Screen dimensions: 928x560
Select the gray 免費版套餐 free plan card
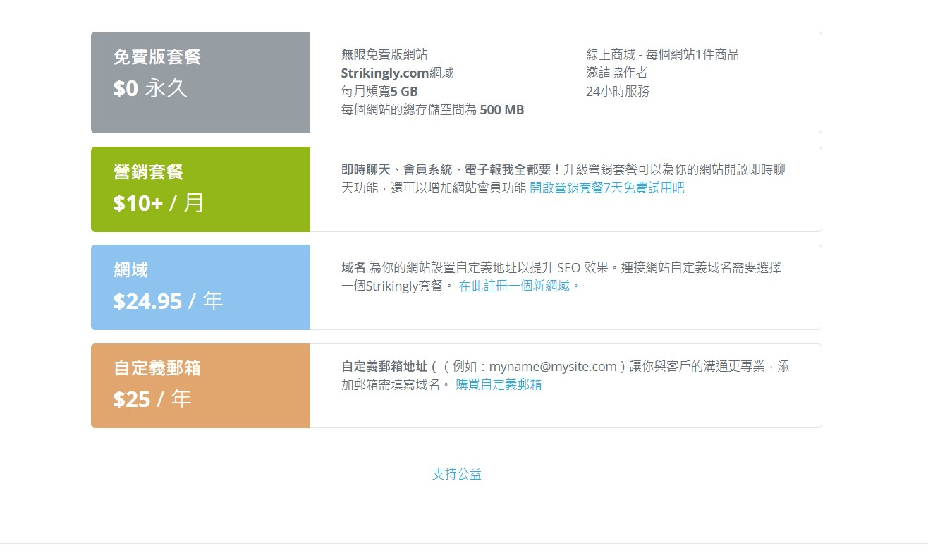pyautogui.click(x=200, y=82)
